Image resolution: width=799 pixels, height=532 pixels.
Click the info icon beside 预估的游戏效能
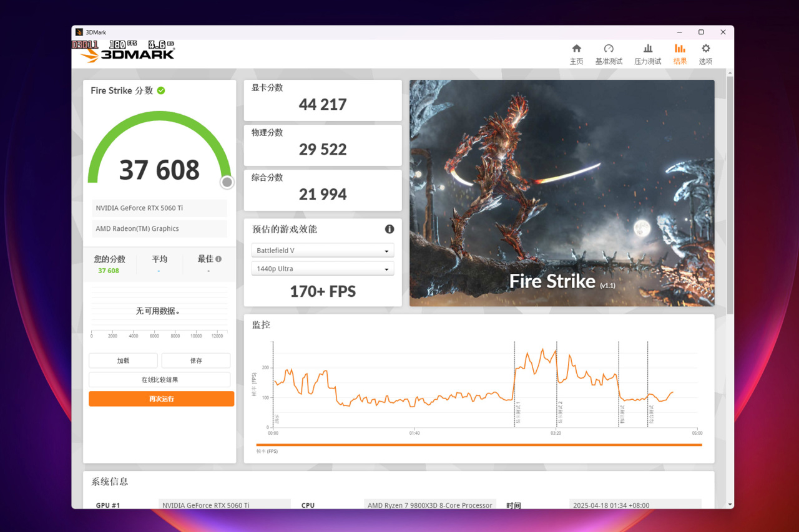[390, 229]
